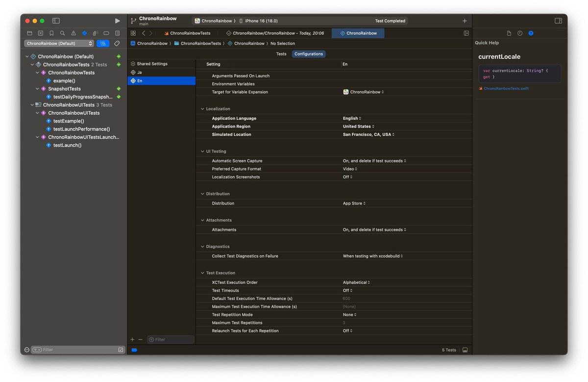The image size is (588, 382).
Task: Open the Debug navigator spray icon
Action: point(95,33)
